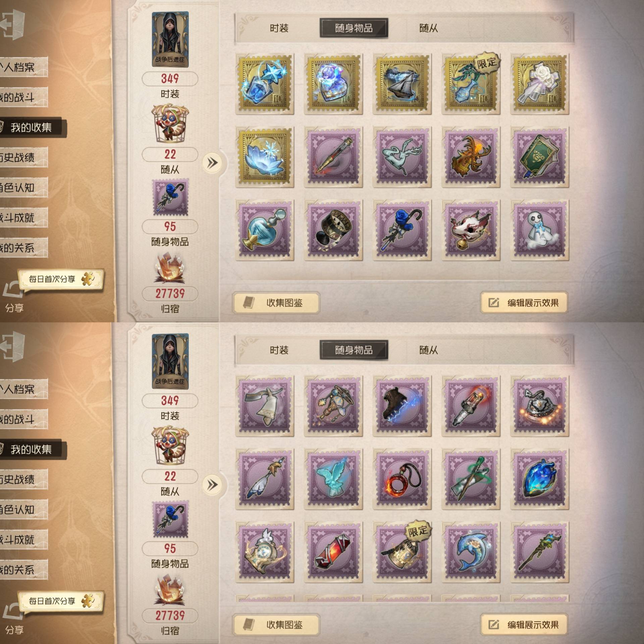
Task: Switch to 时装 tab in upper screenshot
Action: [279, 28]
